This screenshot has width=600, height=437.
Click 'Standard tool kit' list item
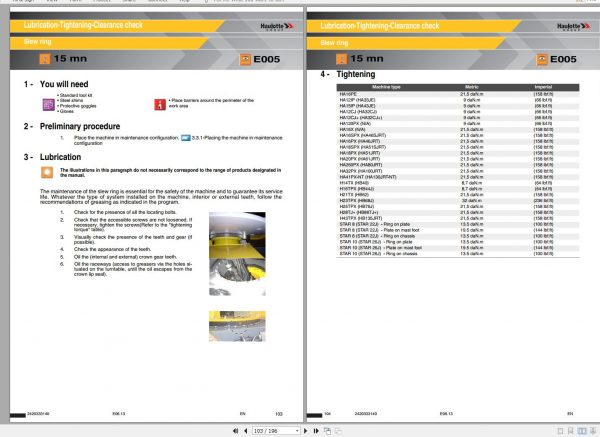75,95
